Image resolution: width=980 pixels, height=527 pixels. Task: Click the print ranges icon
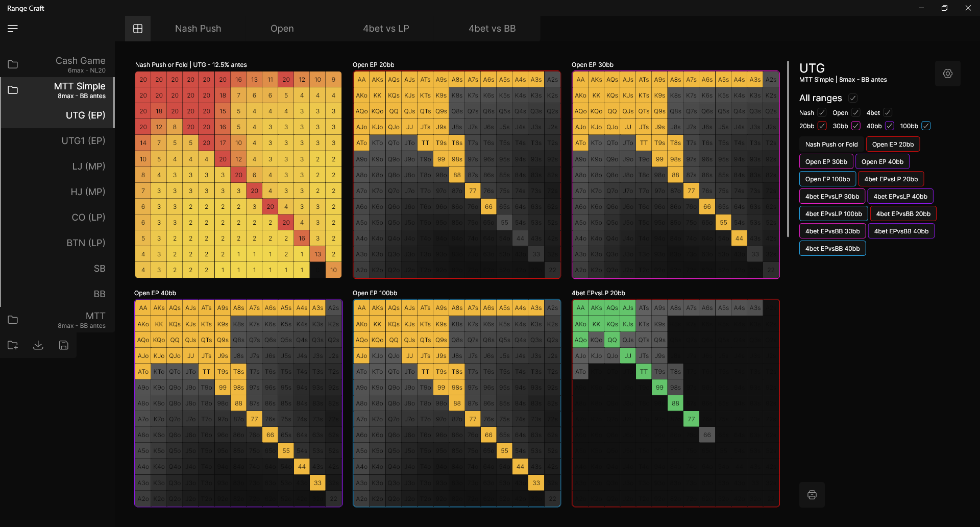[812, 495]
